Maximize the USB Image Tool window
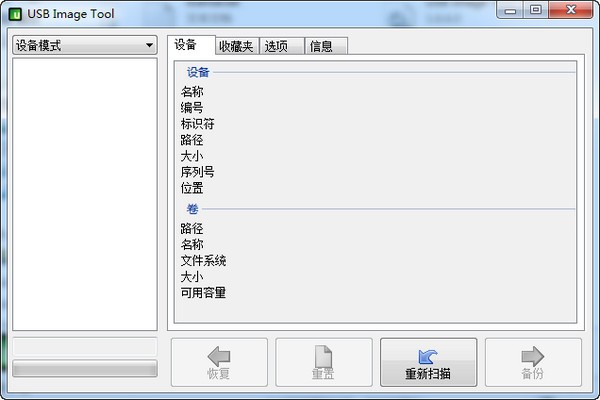Screen dimensions: 600x400 click(x=536, y=10)
